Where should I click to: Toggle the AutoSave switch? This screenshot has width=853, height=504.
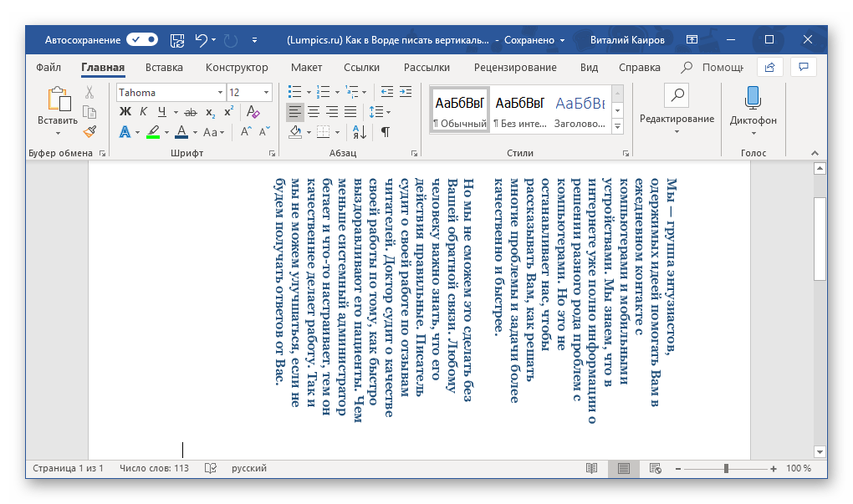coord(142,39)
